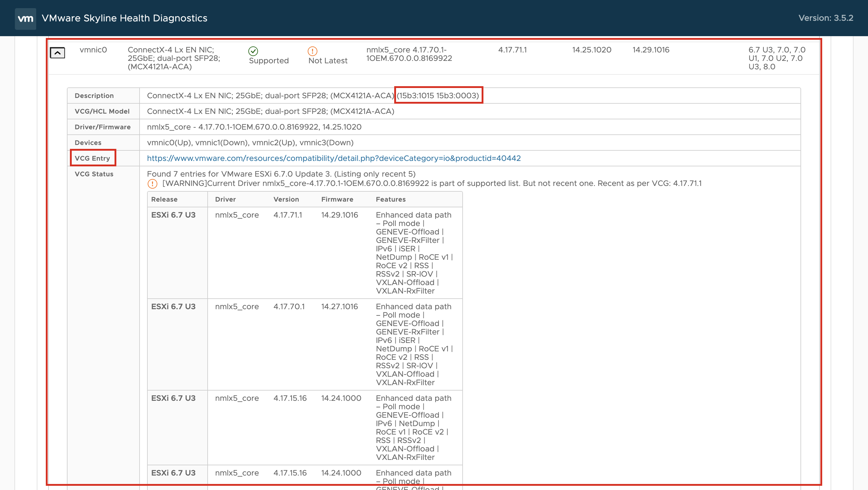Click the warning icon beside the VCG Status message
Viewport: 868px width, 490px height.
[152, 184]
